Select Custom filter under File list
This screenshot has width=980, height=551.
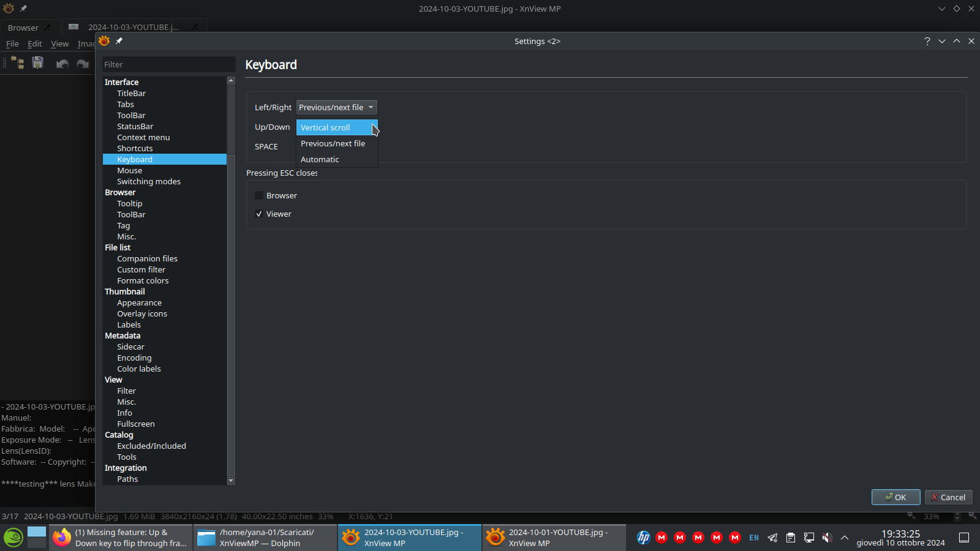141,270
